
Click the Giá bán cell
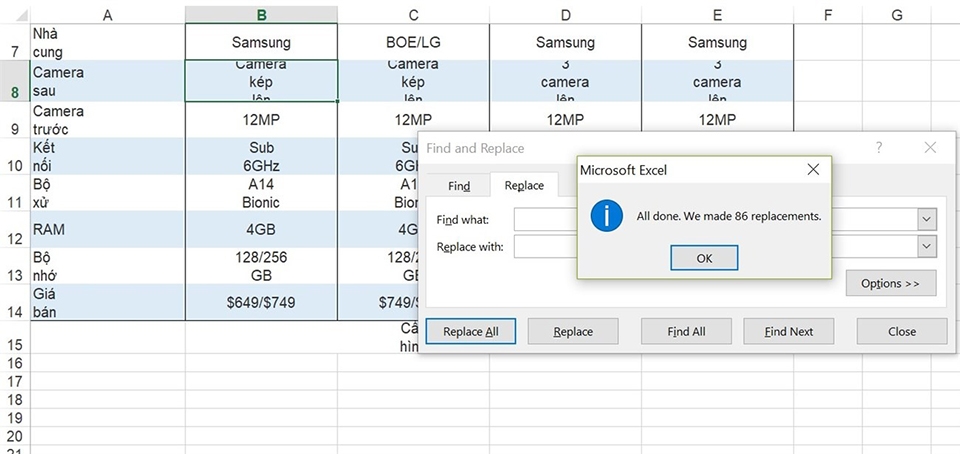[x=108, y=302]
